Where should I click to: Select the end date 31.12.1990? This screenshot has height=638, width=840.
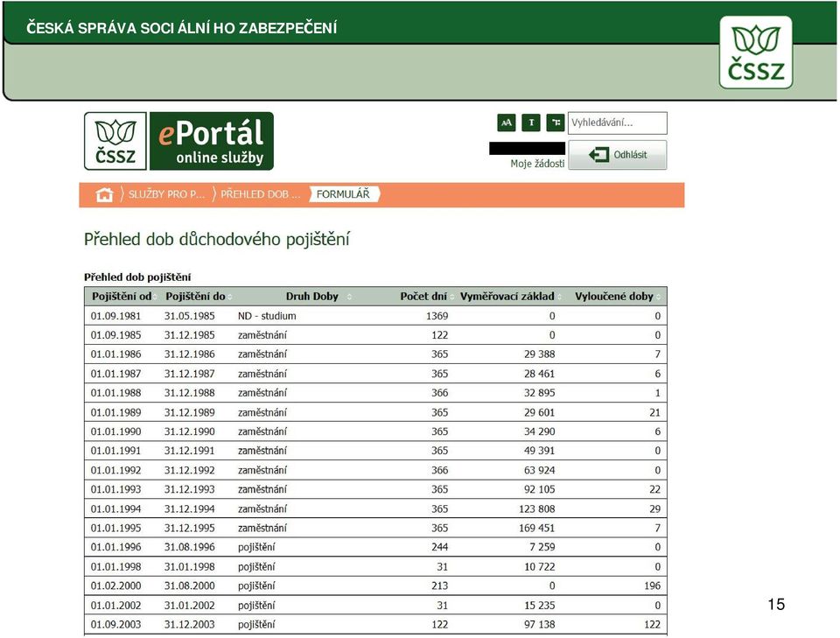pyautogui.click(x=190, y=431)
